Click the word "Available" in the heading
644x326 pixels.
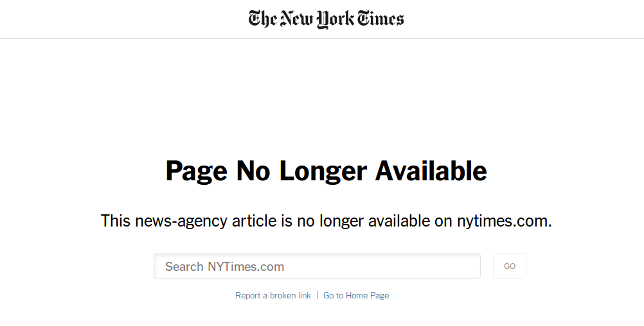(431, 171)
